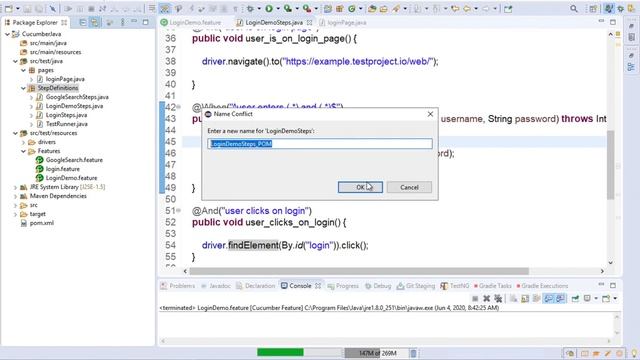Open the Run button dropdown arrow
The width and height of the screenshot is (640, 360).
coord(278,9)
